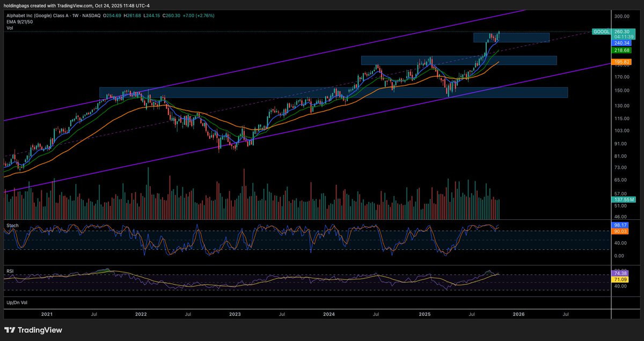Click the 81.00 price axis label
The image size is (644, 341).
[621, 156]
